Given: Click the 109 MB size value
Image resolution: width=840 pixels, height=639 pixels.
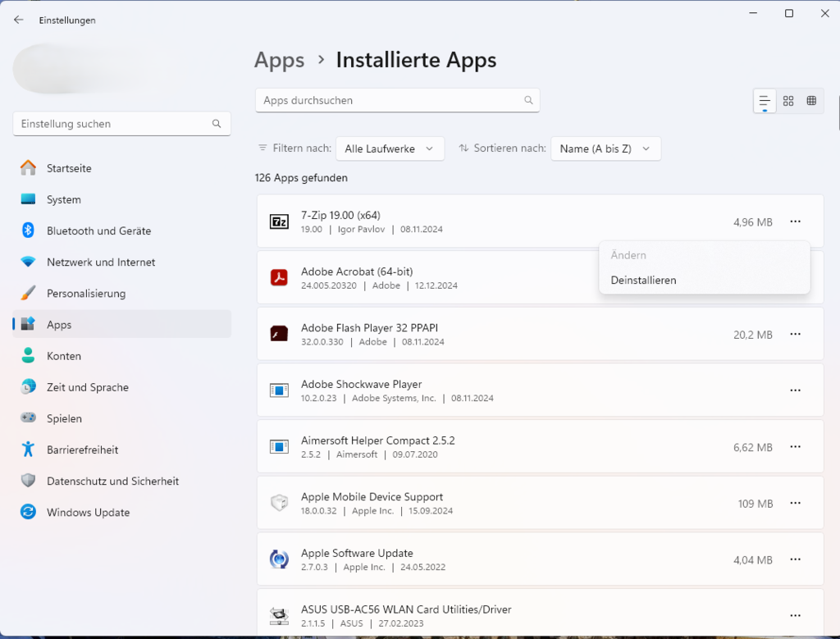Looking at the screenshot, I should pyautogui.click(x=756, y=504).
